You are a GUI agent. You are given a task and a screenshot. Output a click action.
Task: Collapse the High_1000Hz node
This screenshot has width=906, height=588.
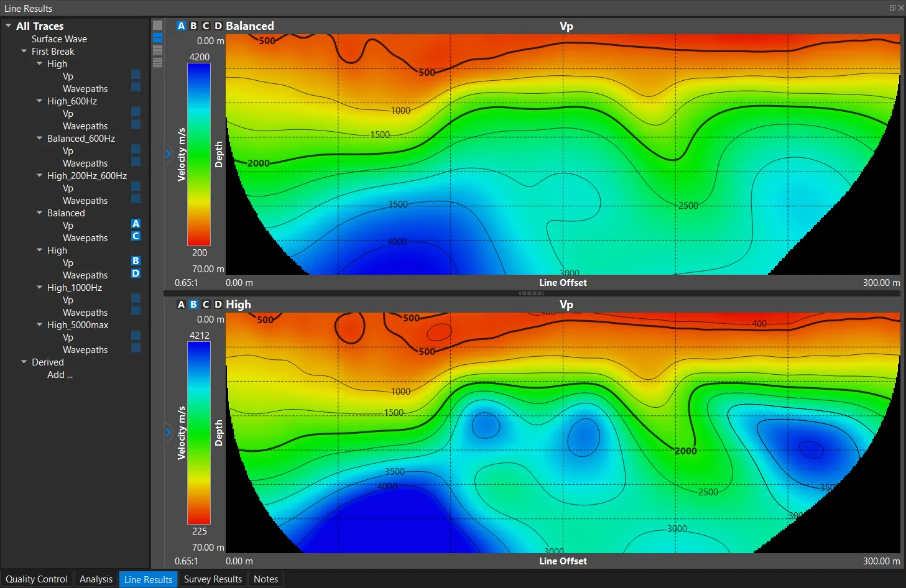(40, 287)
